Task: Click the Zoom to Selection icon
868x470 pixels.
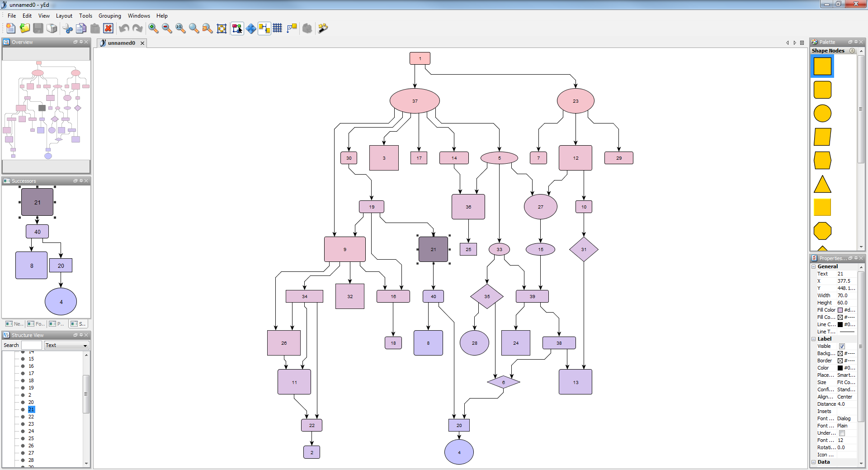Action: pos(208,28)
